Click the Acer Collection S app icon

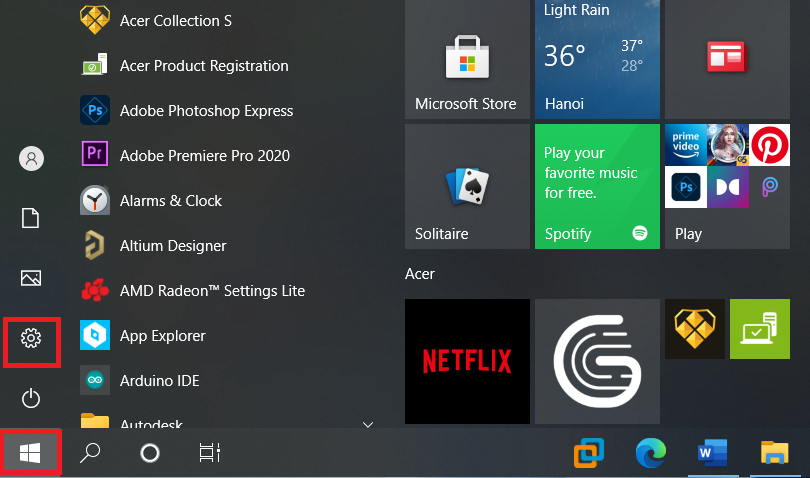coord(95,20)
